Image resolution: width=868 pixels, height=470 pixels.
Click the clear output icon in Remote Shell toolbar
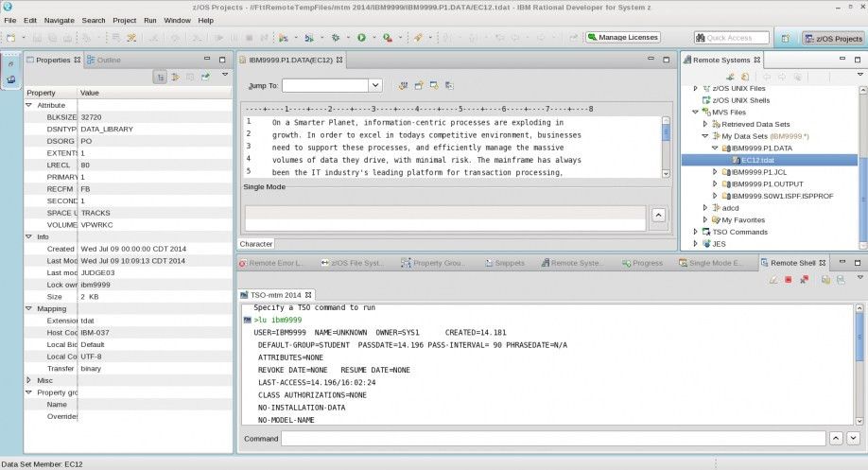tap(773, 280)
